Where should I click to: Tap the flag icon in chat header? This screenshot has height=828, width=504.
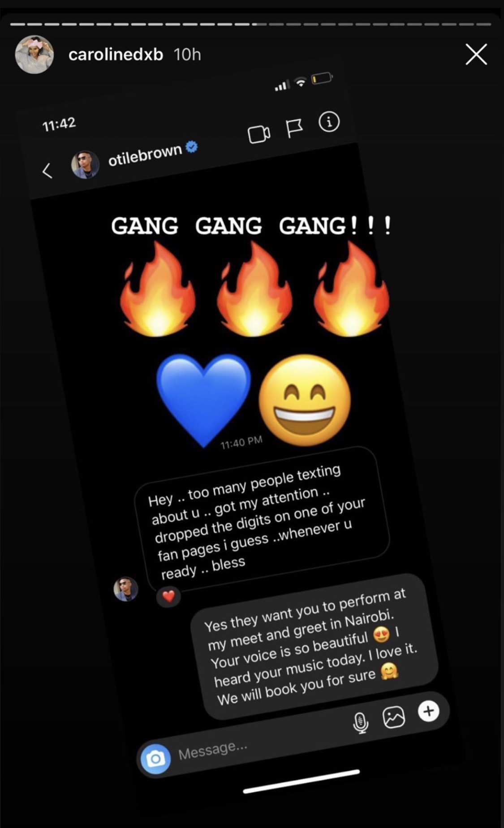(294, 128)
